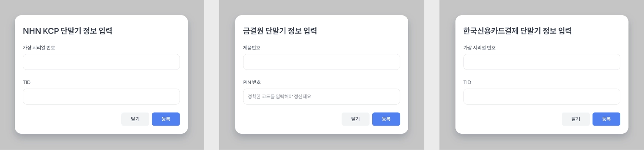Submit 금결원 단말기 form with 등록
Viewport: 644px width, 150px height.
tap(386, 119)
